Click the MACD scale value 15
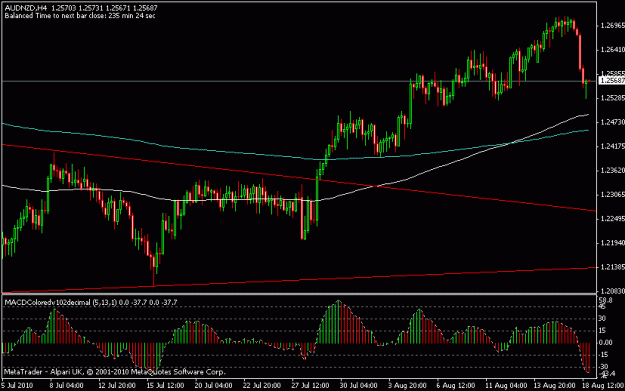 [x=602, y=331]
